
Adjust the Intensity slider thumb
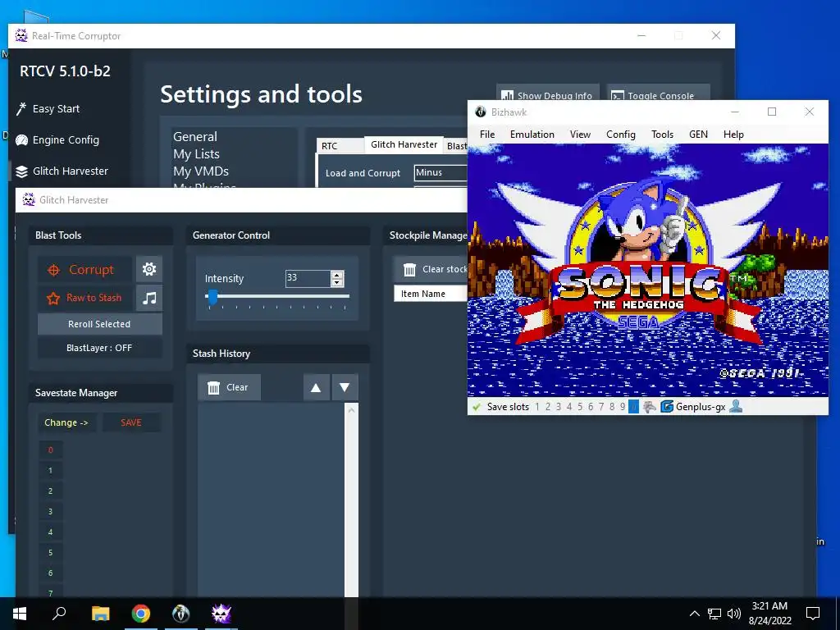212,296
